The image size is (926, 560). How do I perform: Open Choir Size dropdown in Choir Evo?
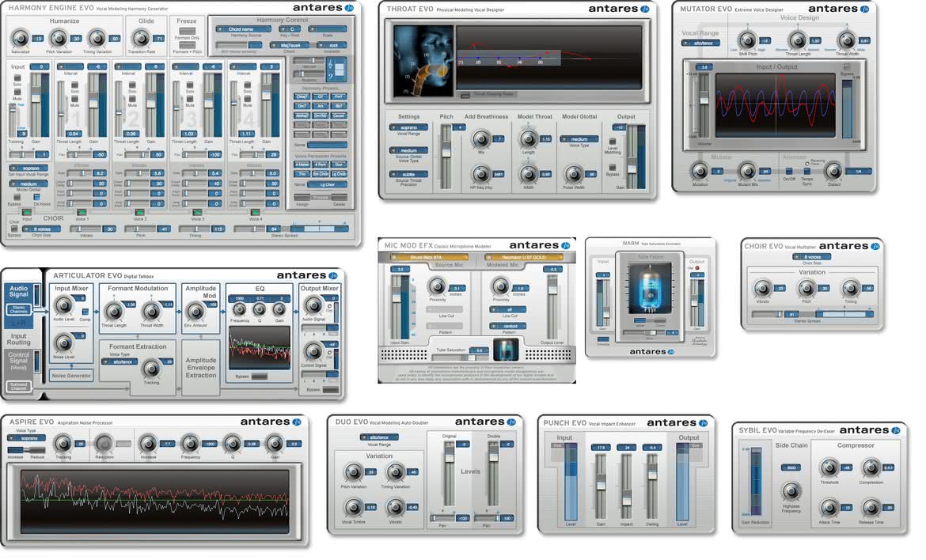812,257
